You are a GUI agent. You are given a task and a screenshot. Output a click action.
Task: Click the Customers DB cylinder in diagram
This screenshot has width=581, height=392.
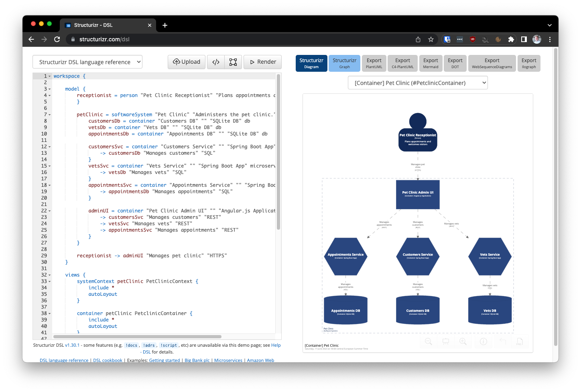418,310
